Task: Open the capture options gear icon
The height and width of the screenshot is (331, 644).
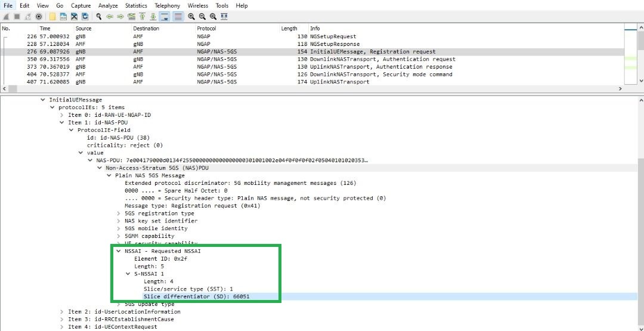Action: click(x=39, y=17)
